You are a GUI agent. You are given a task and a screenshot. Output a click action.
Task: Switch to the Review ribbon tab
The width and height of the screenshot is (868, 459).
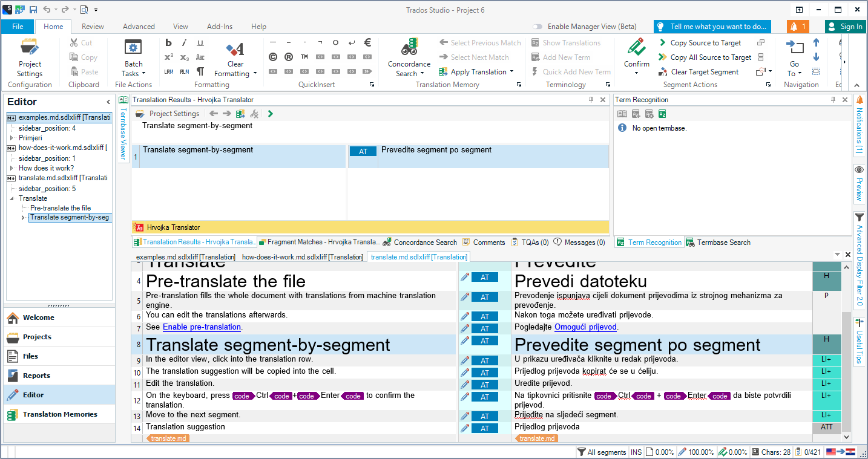[93, 27]
